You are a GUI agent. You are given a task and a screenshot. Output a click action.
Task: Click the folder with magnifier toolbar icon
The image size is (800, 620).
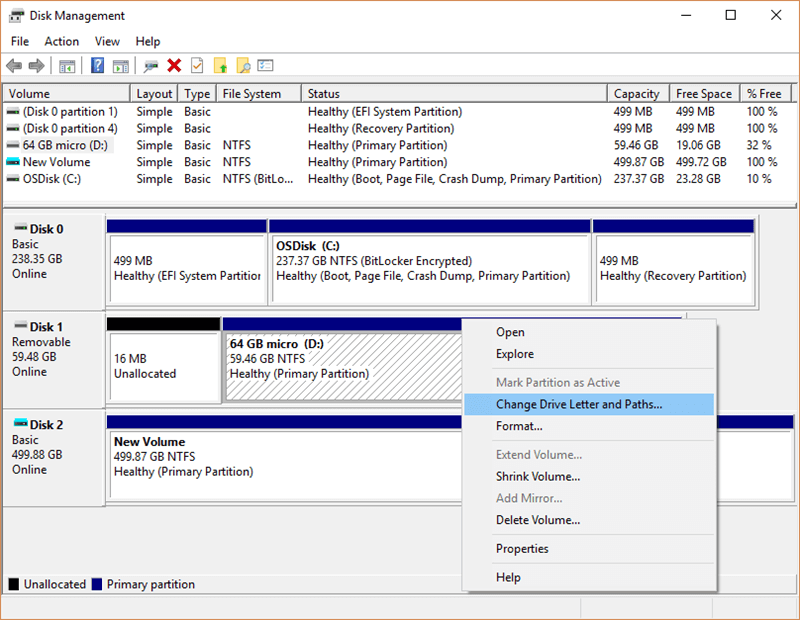(x=243, y=66)
